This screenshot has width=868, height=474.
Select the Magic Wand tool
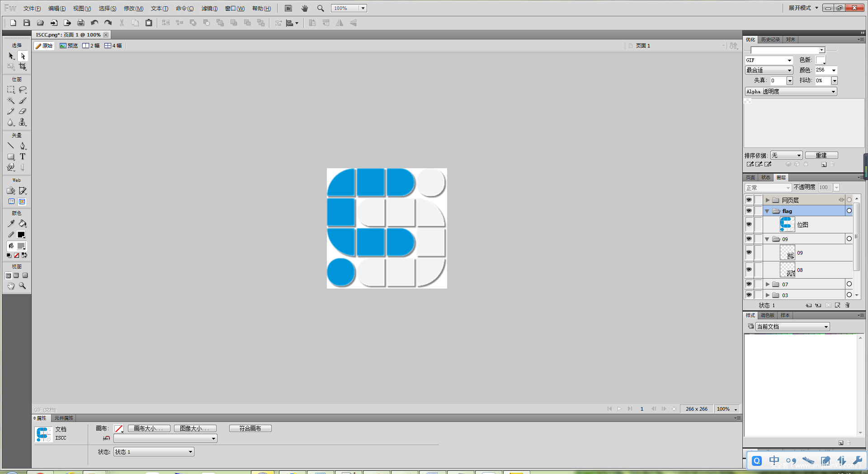(11, 100)
